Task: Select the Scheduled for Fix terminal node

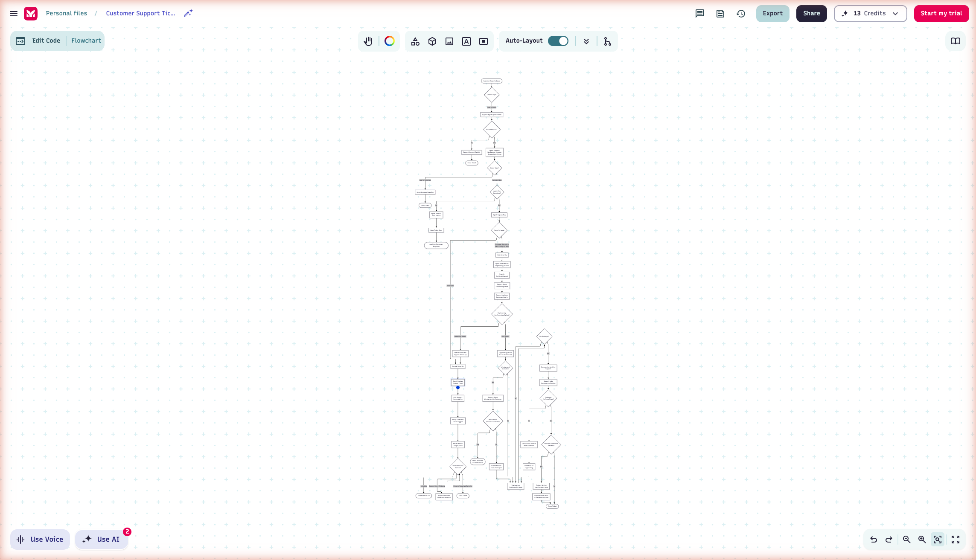Action: pos(424,496)
